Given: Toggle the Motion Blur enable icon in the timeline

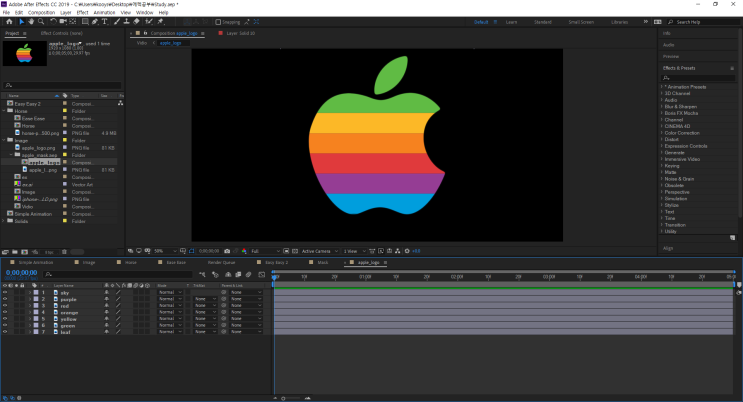Looking at the screenshot, I should [248, 274].
